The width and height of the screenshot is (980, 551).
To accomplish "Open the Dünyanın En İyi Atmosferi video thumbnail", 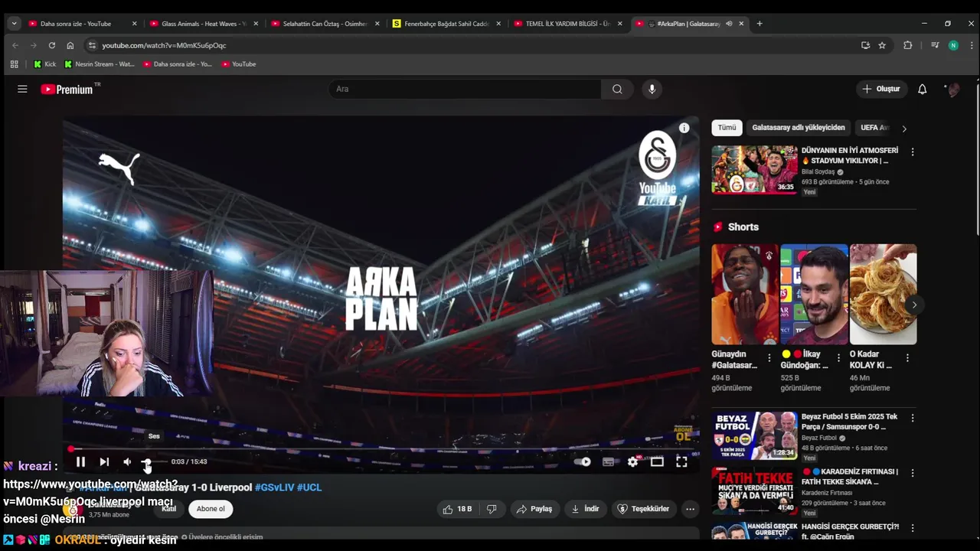I will (754, 169).
